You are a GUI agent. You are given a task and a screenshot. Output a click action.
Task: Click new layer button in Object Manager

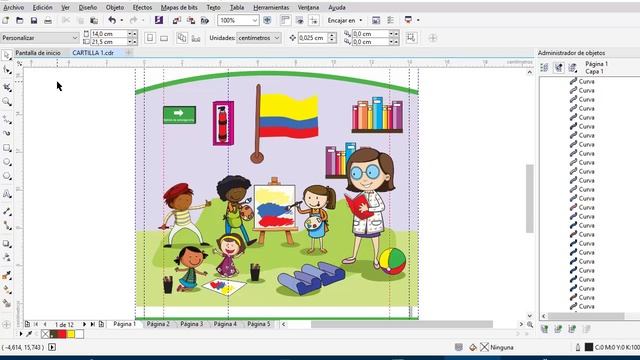point(544,329)
